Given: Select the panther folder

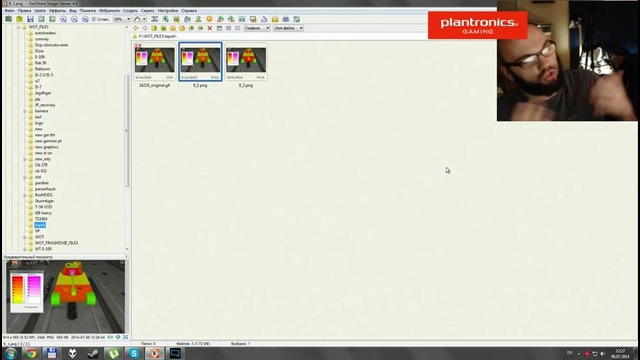Looking at the screenshot, I should tap(42, 183).
